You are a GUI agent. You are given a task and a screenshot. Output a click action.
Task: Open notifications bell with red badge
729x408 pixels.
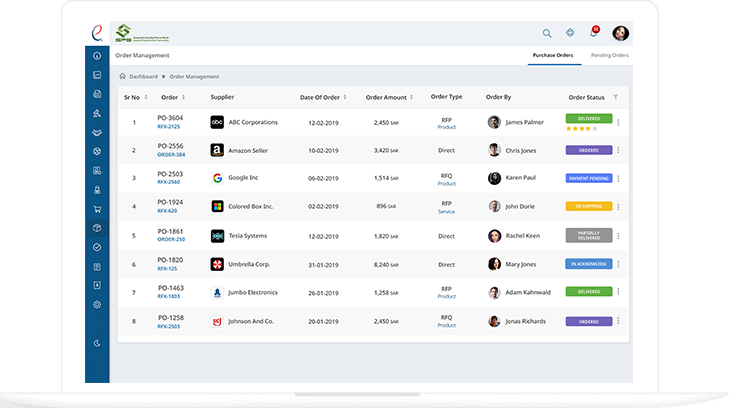(x=594, y=32)
